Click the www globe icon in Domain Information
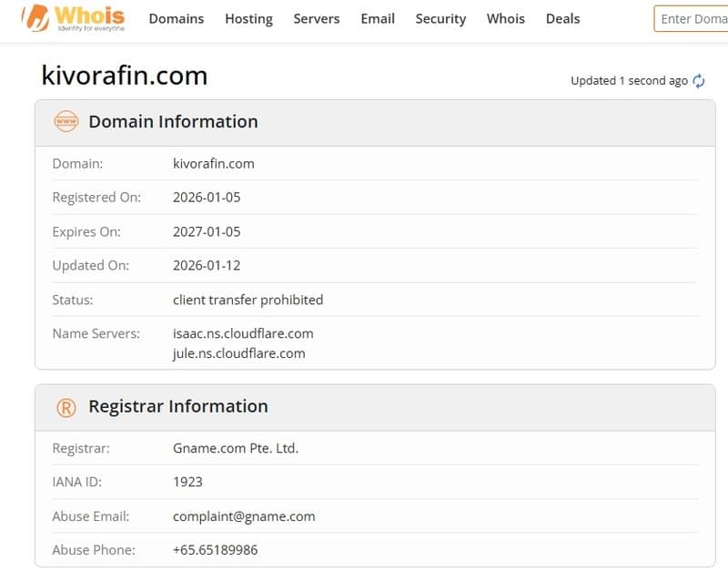The image size is (728, 571). pyautogui.click(x=66, y=121)
